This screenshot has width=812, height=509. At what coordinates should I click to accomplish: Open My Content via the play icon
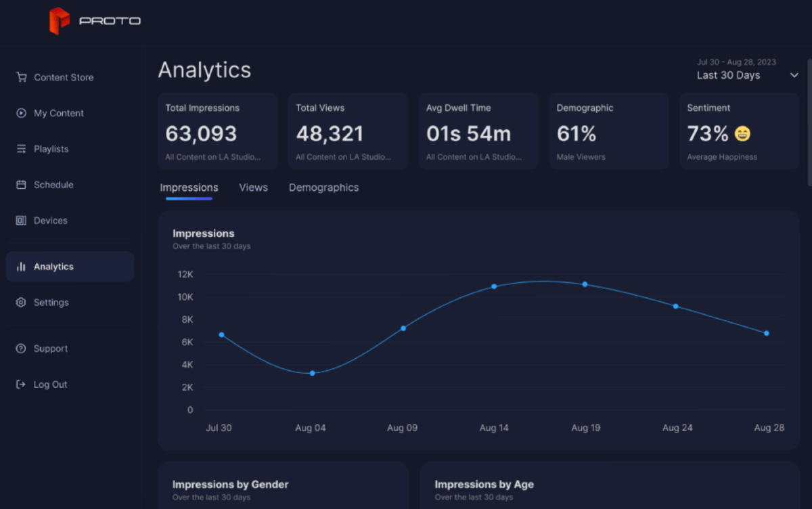click(x=20, y=113)
